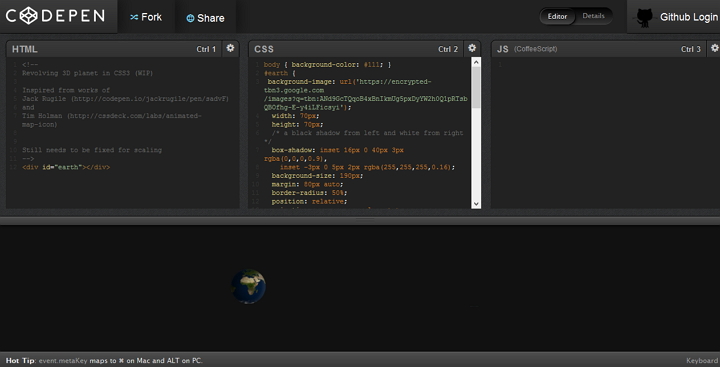Click the CSS panel title
The width and height of the screenshot is (720, 367).
click(264, 49)
